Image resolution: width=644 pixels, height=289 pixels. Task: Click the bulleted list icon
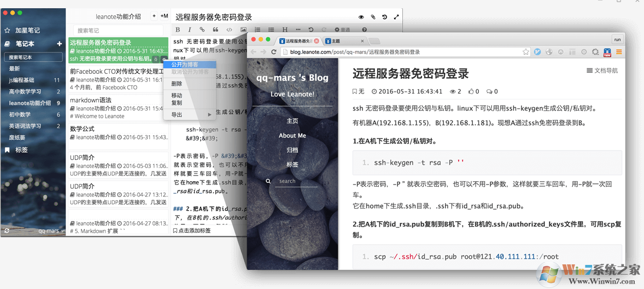point(271,30)
